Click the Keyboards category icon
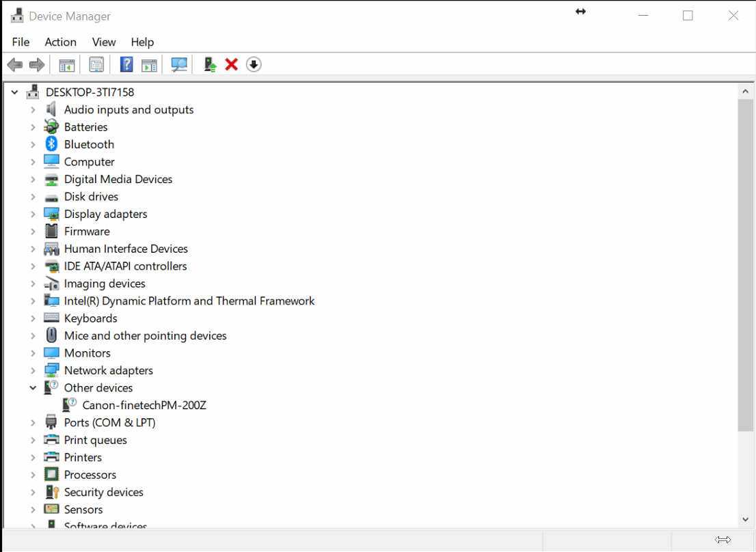 coord(51,318)
